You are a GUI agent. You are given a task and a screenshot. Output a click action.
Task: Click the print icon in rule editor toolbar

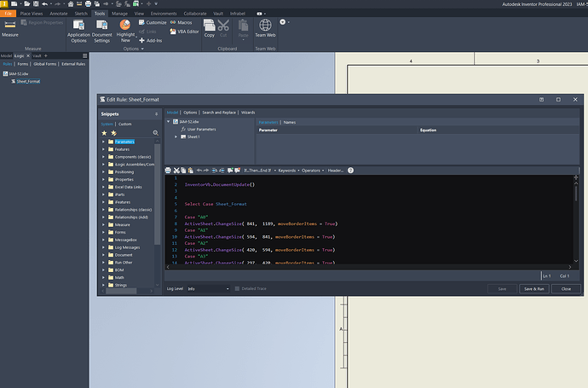pos(168,171)
